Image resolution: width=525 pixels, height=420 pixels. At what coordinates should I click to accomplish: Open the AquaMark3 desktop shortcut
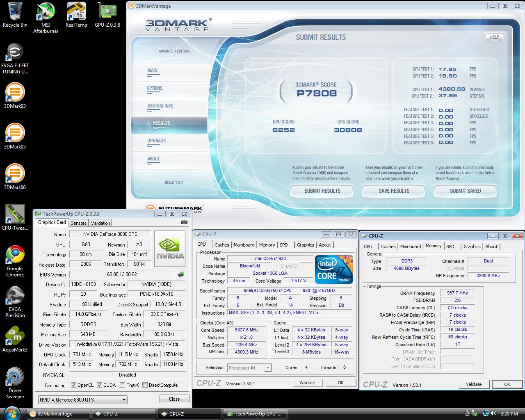click(x=15, y=340)
